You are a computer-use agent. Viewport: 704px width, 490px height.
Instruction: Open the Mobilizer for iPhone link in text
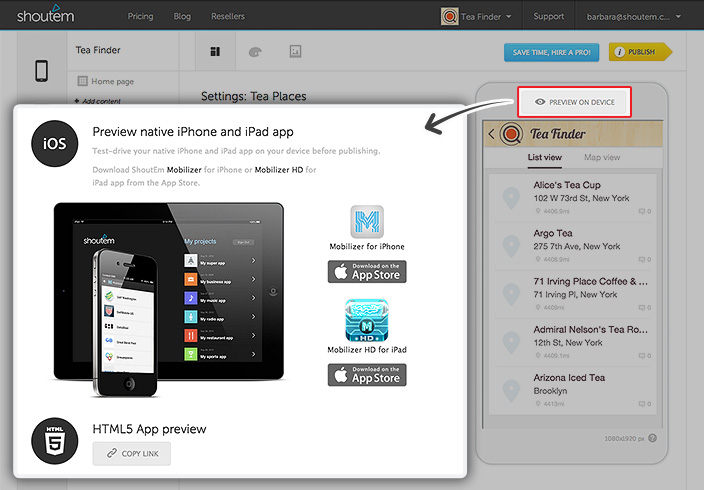(x=184, y=170)
